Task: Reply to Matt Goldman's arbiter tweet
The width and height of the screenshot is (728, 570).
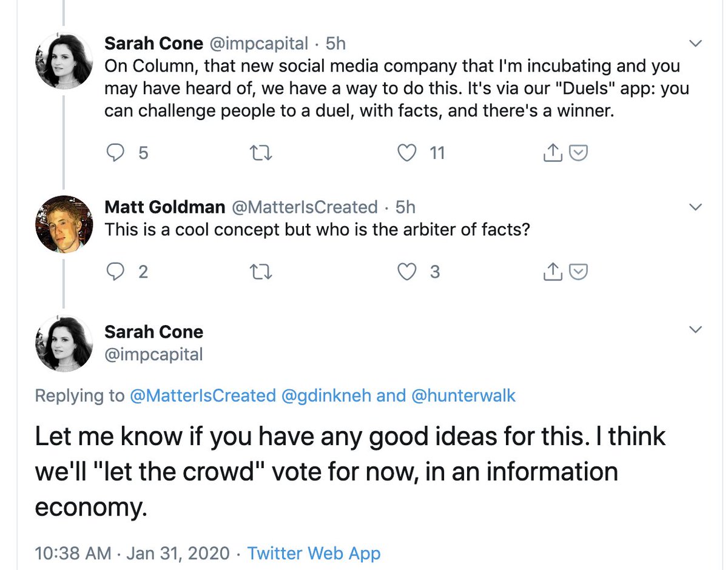Action: [x=116, y=273]
